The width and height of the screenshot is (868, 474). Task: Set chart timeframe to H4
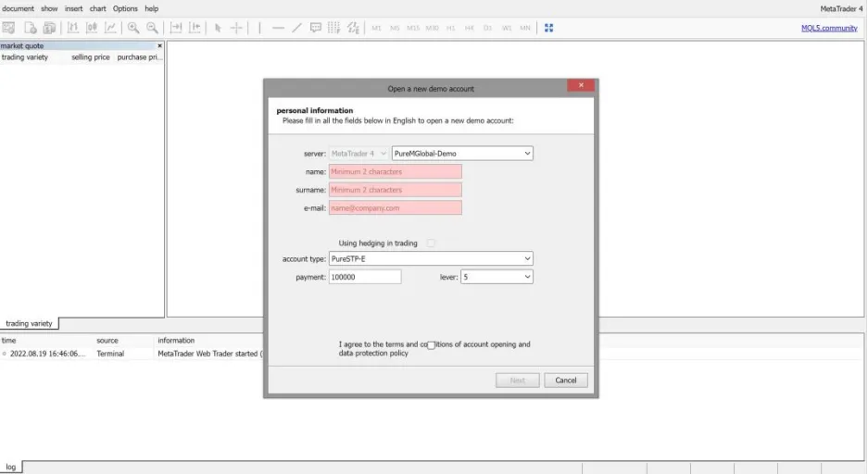(470, 28)
